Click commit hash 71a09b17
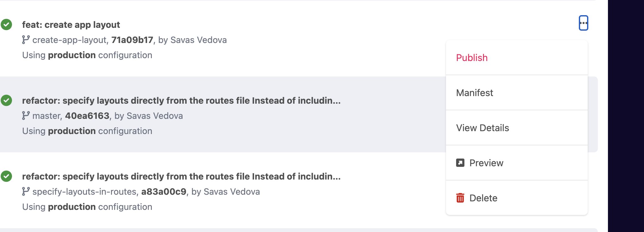 tap(132, 40)
